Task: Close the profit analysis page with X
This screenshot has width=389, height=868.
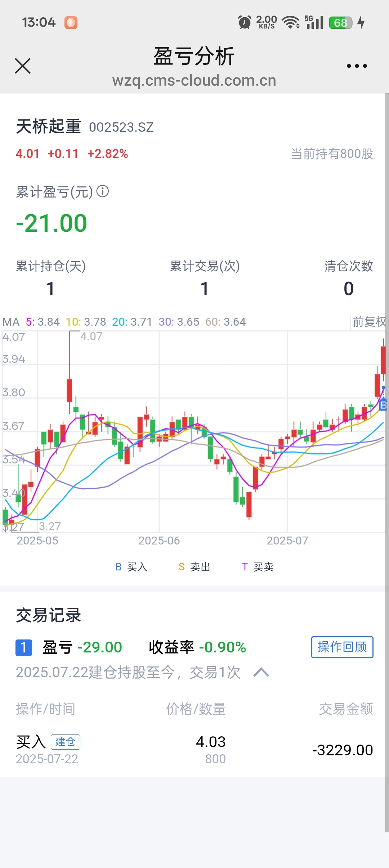Action: [23, 66]
